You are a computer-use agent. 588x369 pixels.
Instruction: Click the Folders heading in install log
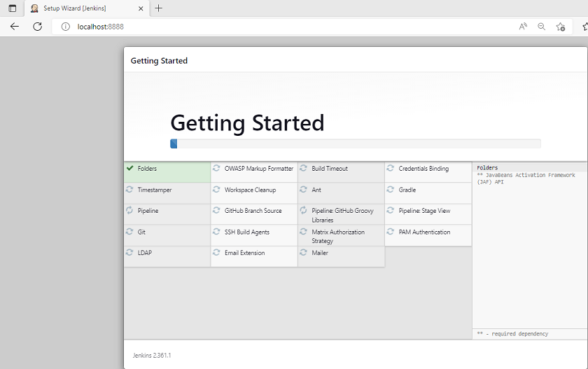click(x=487, y=167)
